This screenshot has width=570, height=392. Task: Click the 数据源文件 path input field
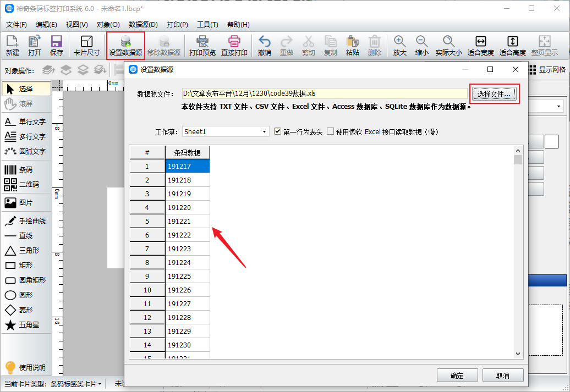click(x=325, y=93)
